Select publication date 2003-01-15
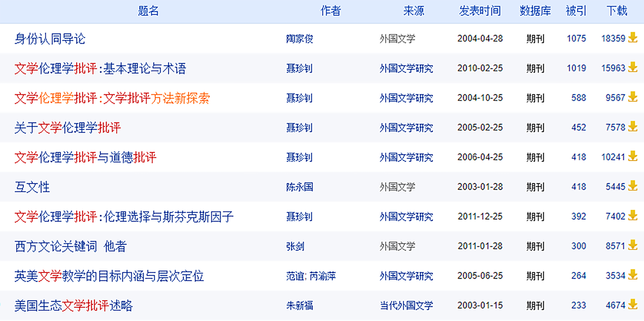Screen dimensions: 644x321 (480, 305)
